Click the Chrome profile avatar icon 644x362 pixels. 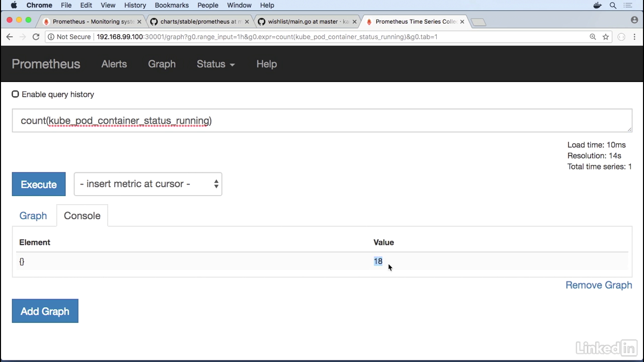[x=634, y=20]
